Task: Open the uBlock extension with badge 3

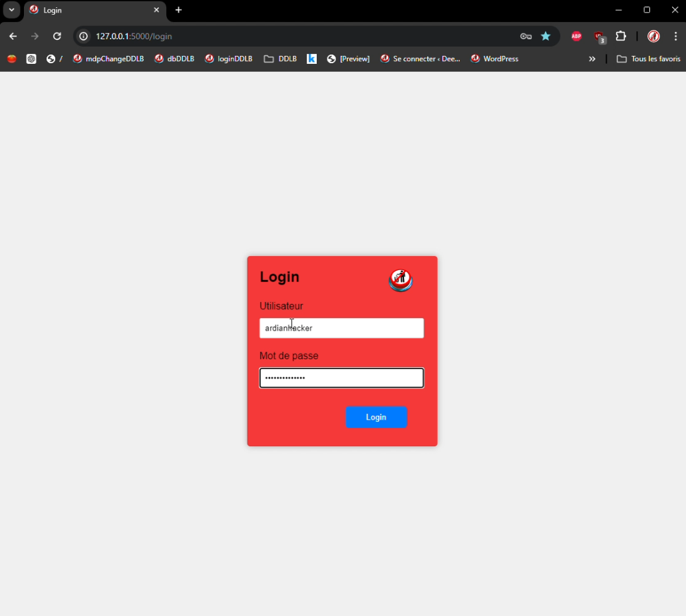Action: click(599, 37)
